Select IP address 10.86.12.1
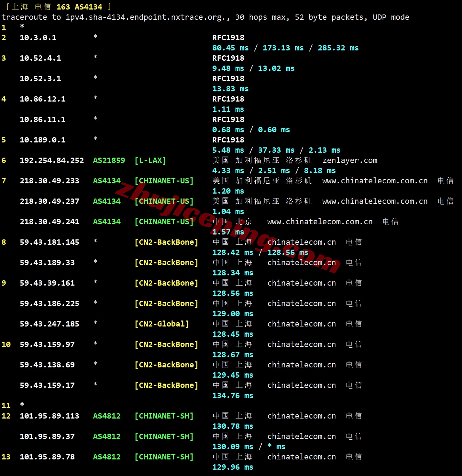The height and width of the screenshot is (476, 462). pos(43,99)
